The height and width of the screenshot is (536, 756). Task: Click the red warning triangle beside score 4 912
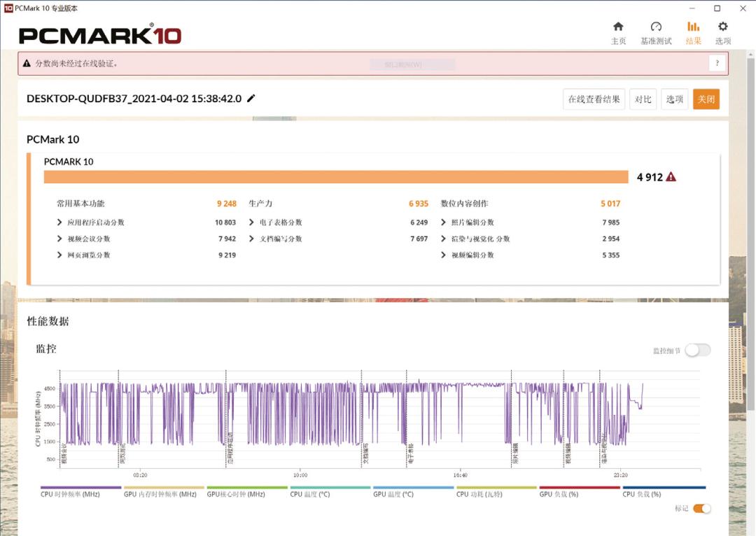(671, 177)
